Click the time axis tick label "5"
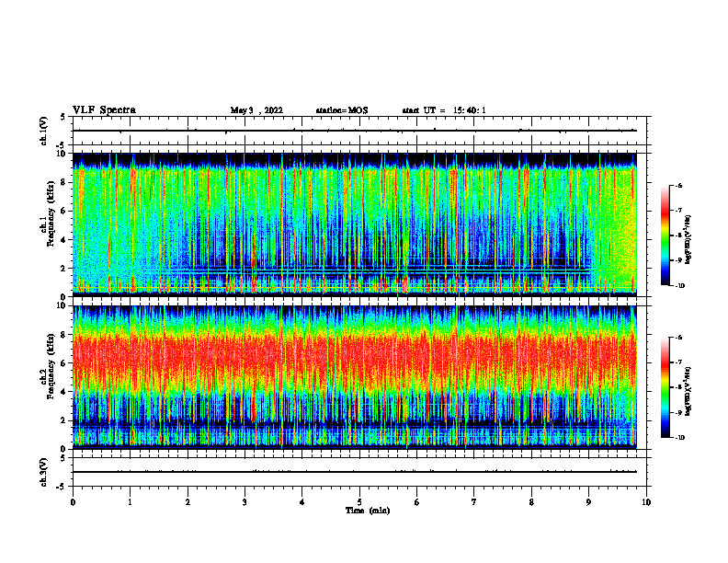Viewport: 728px width, 563px height. (x=359, y=502)
